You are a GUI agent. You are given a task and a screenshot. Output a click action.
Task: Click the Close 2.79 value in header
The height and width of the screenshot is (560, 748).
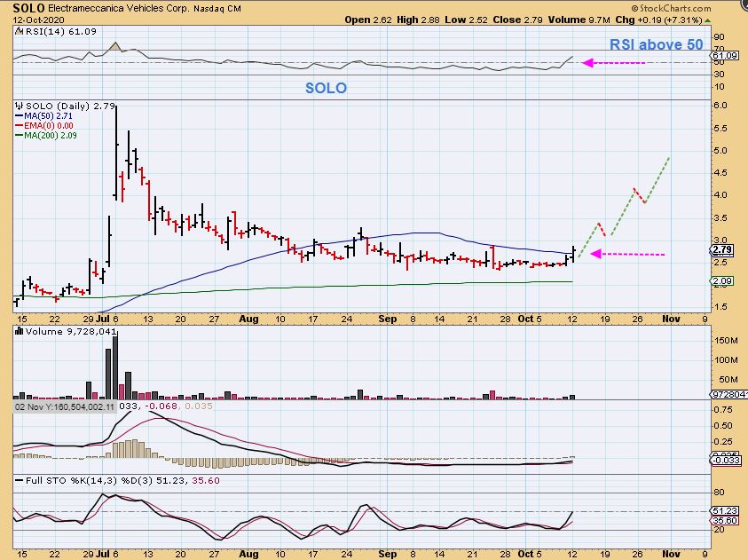(x=517, y=20)
